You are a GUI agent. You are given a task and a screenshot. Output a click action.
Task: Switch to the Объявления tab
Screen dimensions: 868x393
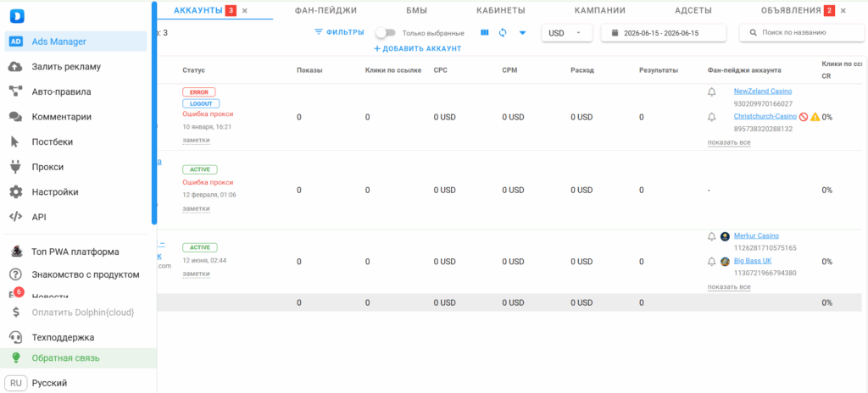pos(791,10)
